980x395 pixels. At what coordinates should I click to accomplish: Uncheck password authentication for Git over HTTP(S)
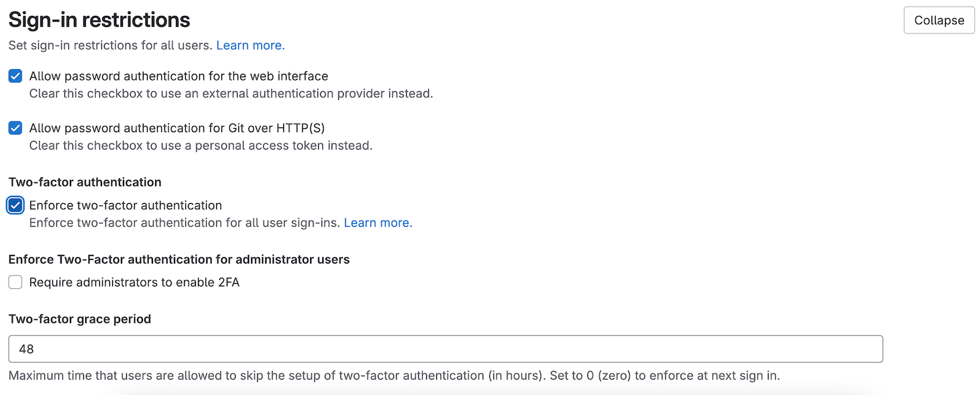(15, 127)
